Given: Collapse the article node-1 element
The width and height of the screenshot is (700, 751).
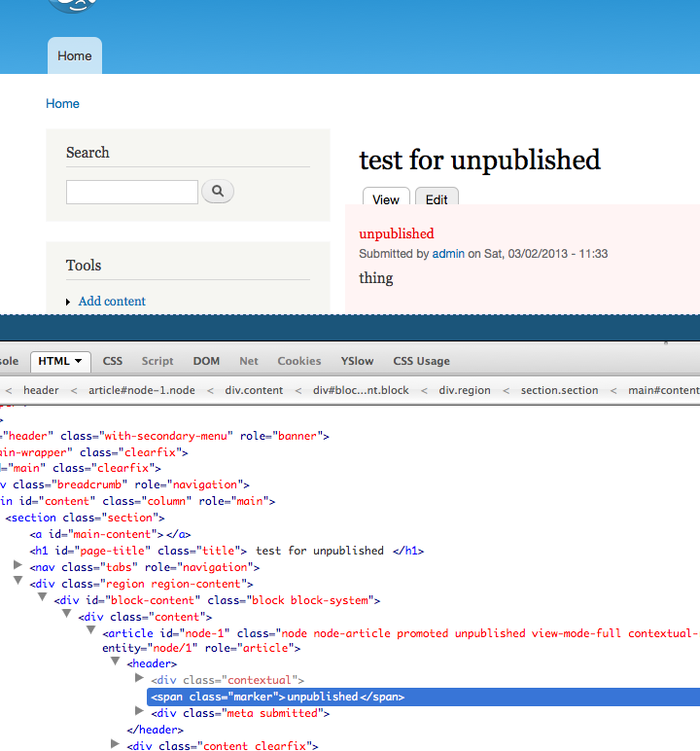Looking at the screenshot, I should click(90, 632).
